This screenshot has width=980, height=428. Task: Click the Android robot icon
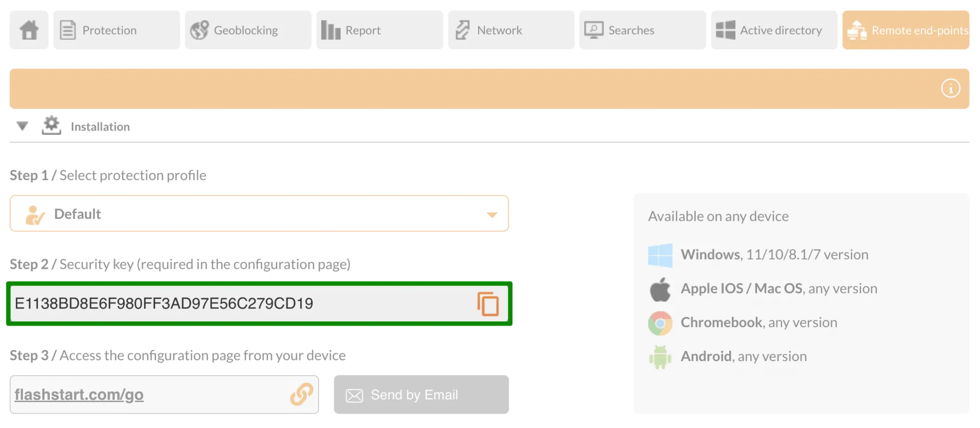[x=660, y=357]
